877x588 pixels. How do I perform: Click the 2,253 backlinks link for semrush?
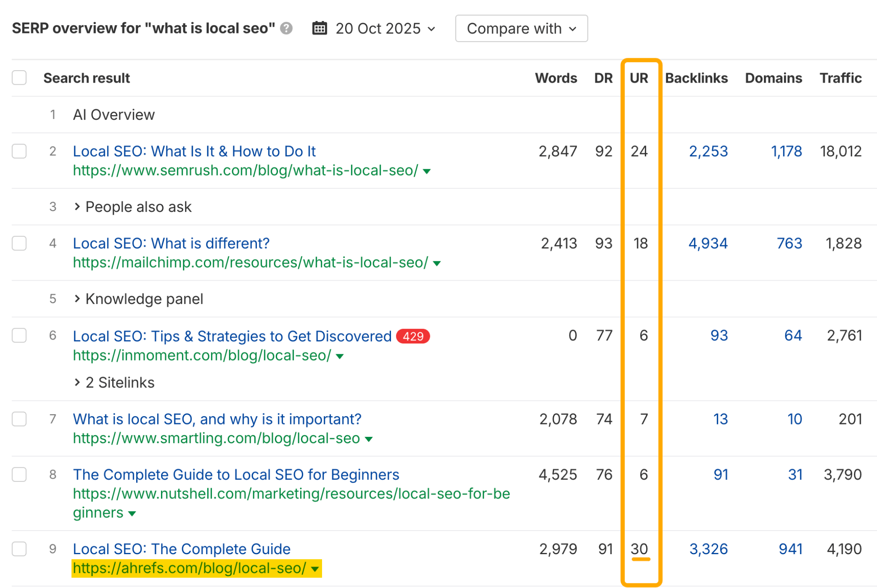(708, 151)
